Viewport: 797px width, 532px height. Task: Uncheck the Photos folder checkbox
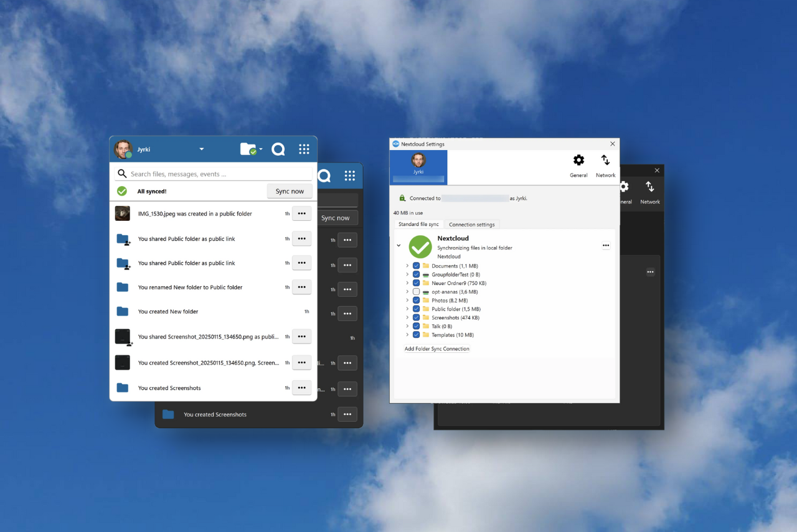coord(417,301)
